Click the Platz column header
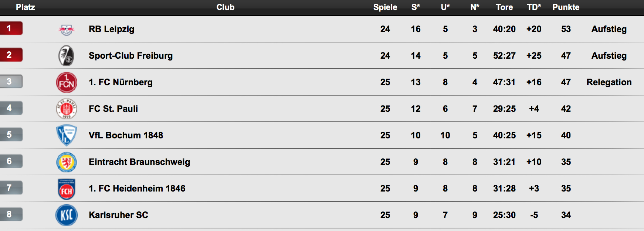The width and height of the screenshot is (644, 231). (25, 7)
